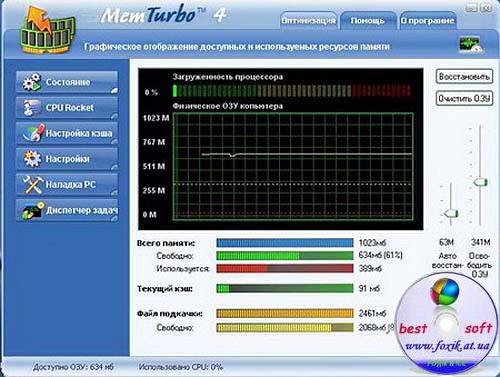The height and width of the screenshot is (377, 500).
Task: Switch to the Помощь tab
Action: click(367, 21)
